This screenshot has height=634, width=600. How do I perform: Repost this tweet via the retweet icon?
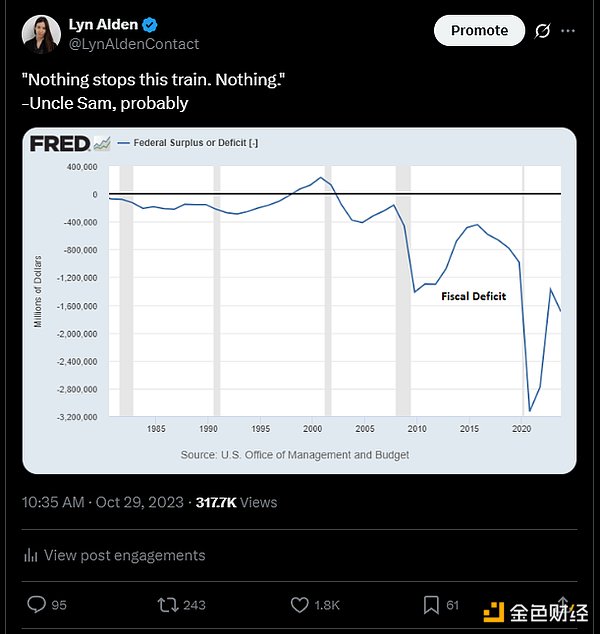(167, 604)
